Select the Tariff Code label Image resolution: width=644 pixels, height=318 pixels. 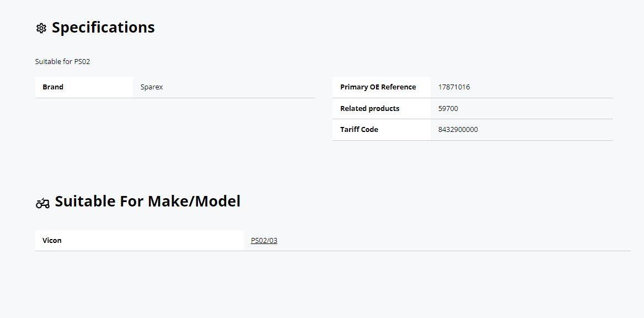(x=359, y=130)
